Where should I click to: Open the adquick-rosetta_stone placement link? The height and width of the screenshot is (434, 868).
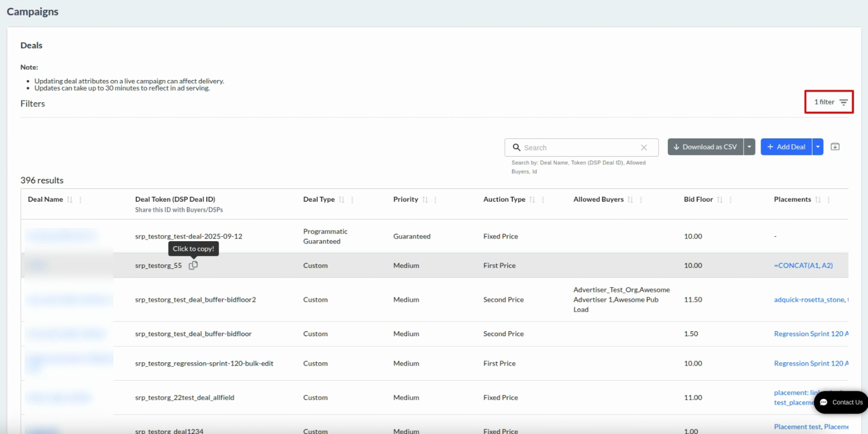tap(809, 300)
